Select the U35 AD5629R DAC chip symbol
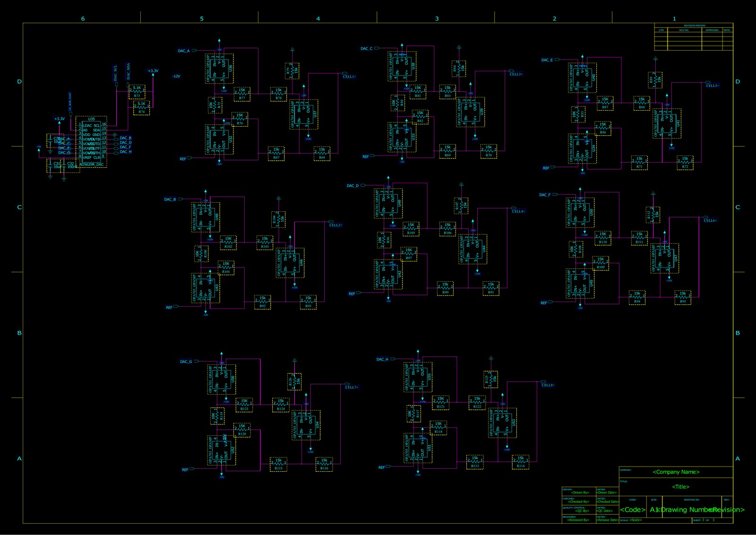756x535 pixels. pos(91,142)
